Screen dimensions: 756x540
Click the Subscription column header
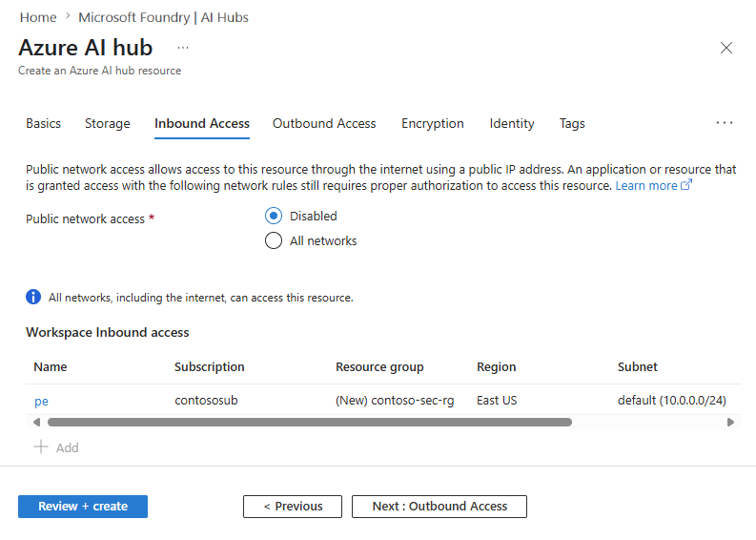point(209,366)
